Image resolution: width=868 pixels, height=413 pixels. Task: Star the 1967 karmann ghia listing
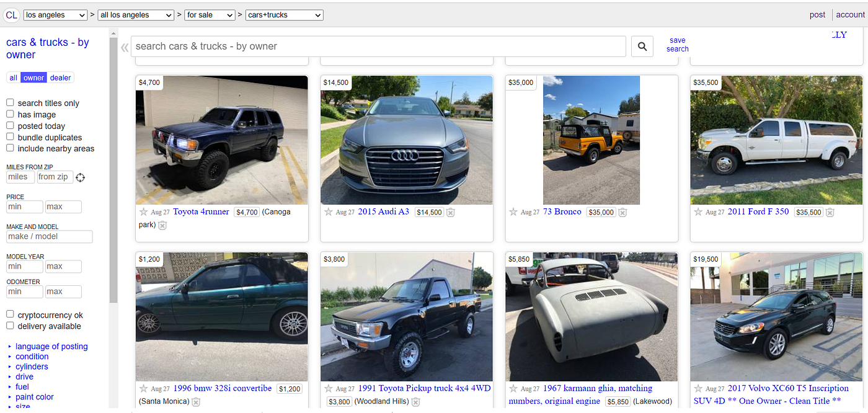click(513, 389)
